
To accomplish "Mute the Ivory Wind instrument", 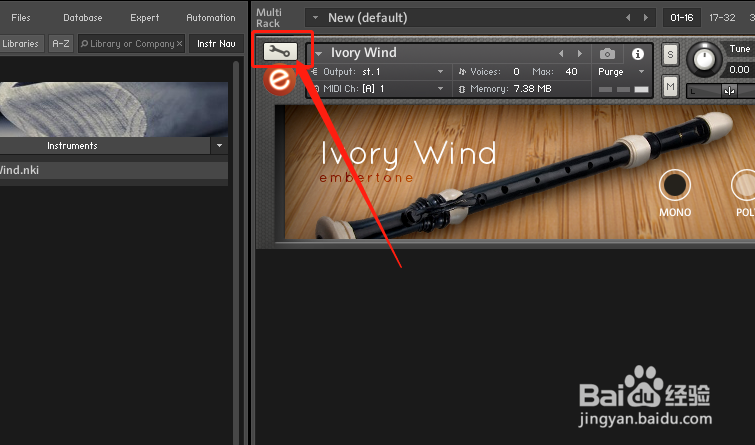I will [670, 87].
